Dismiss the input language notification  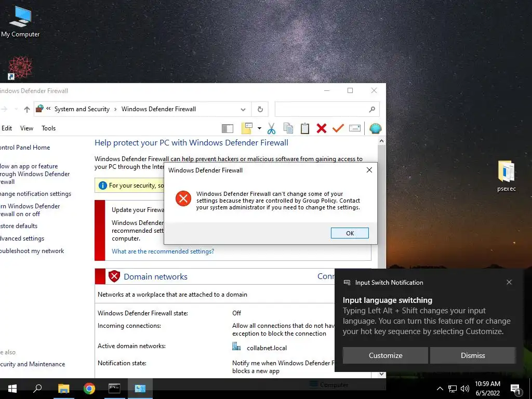pos(473,355)
